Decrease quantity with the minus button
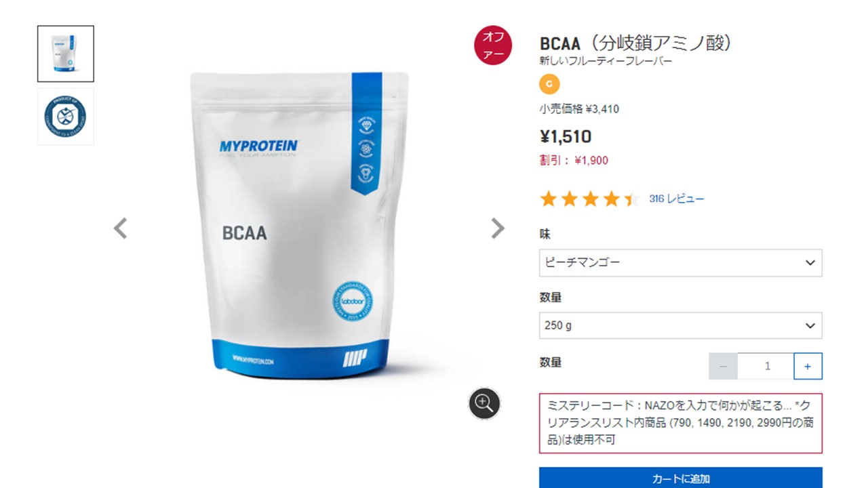868x488 pixels. tap(724, 366)
